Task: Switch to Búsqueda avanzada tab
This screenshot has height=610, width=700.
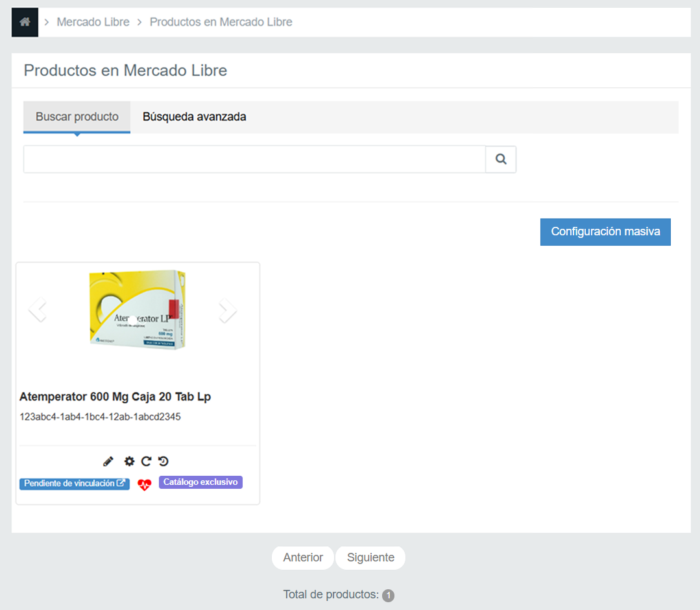Action: point(194,117)
